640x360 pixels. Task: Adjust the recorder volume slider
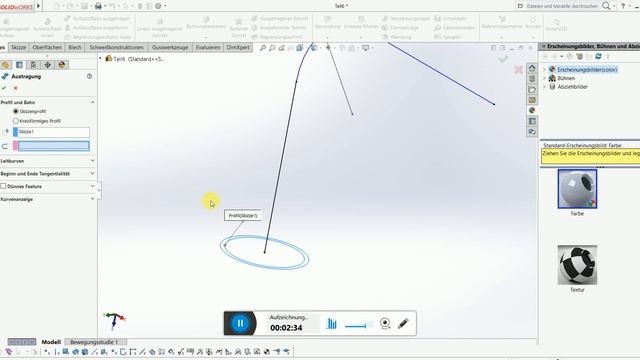pyautogui.click(x=359, y=325)
